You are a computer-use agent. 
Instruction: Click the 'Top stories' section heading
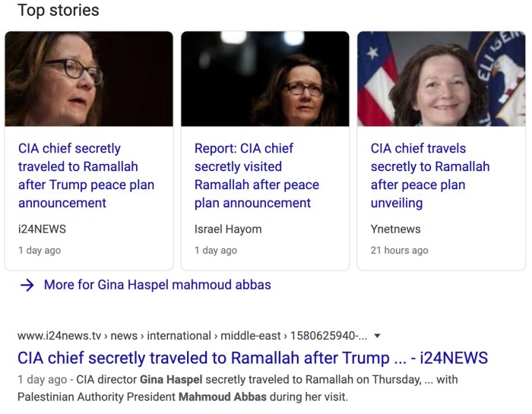pos(59,11)
